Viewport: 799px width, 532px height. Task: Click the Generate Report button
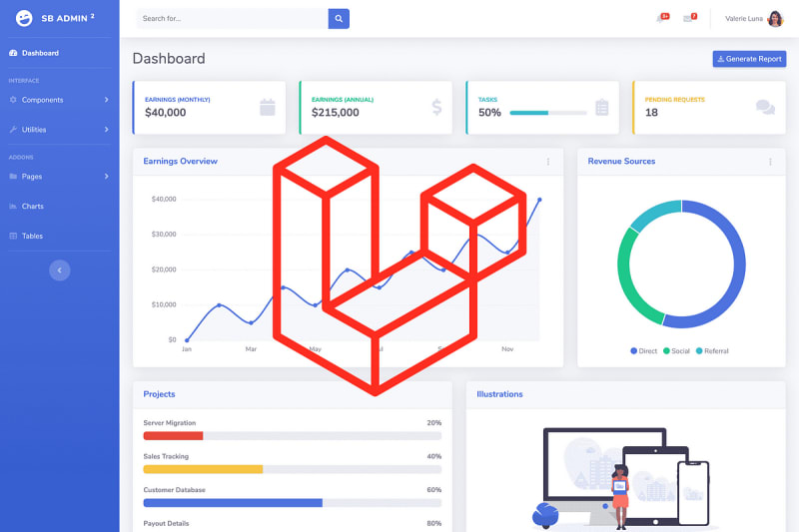pyautogui.click(x=749, y=59)
